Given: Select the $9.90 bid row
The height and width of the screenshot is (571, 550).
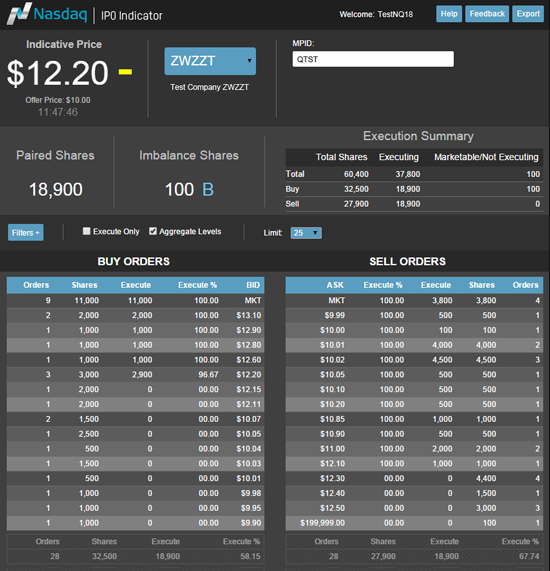Looking at the screenshot, I should 135,523.
